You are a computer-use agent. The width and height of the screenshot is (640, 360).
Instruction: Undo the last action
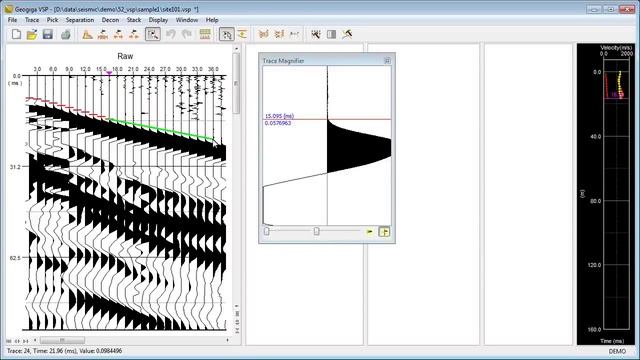[x=171, y=34]
